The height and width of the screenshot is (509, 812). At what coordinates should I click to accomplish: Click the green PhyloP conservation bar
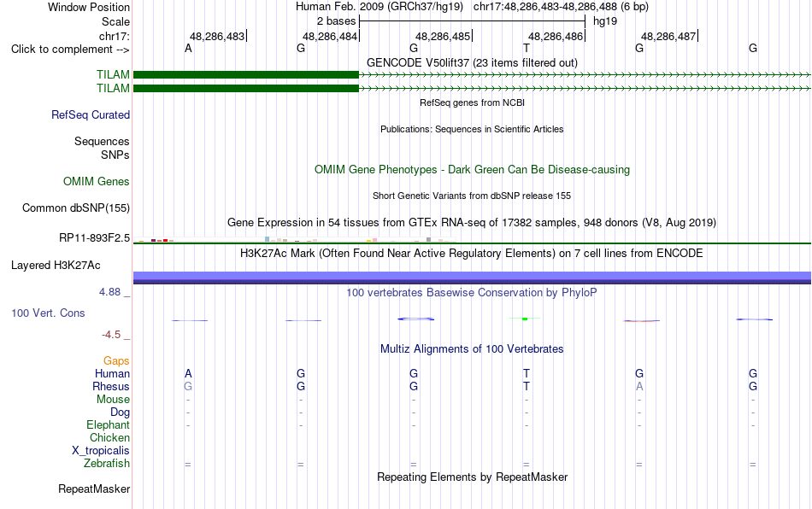[x=525, y=319]
